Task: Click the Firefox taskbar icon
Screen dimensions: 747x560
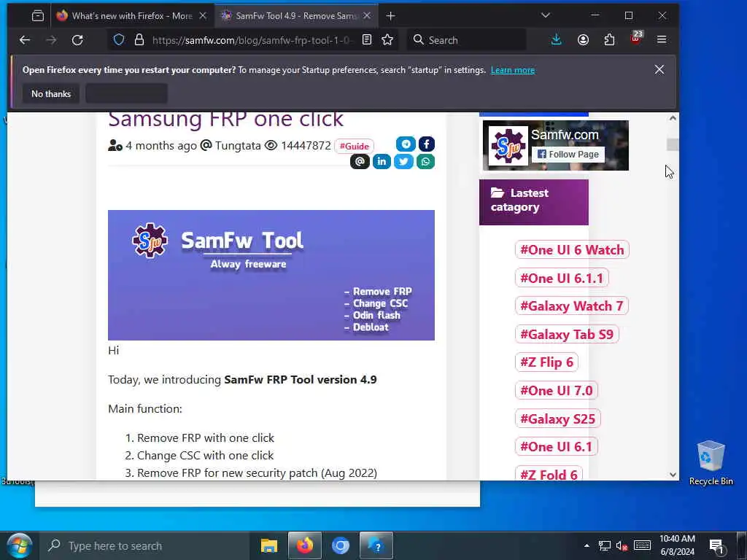Action: [x=305, y=545]
